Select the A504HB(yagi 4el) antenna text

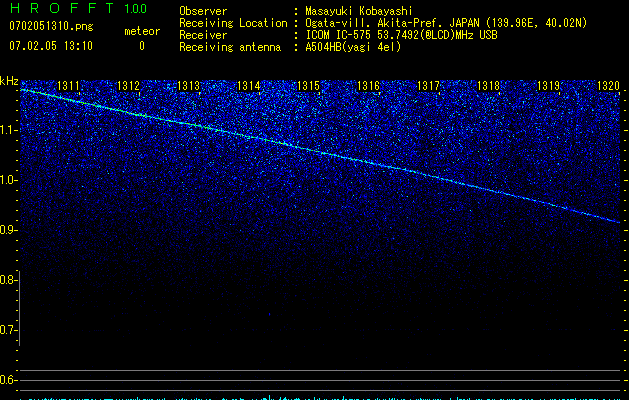(353, 47)
